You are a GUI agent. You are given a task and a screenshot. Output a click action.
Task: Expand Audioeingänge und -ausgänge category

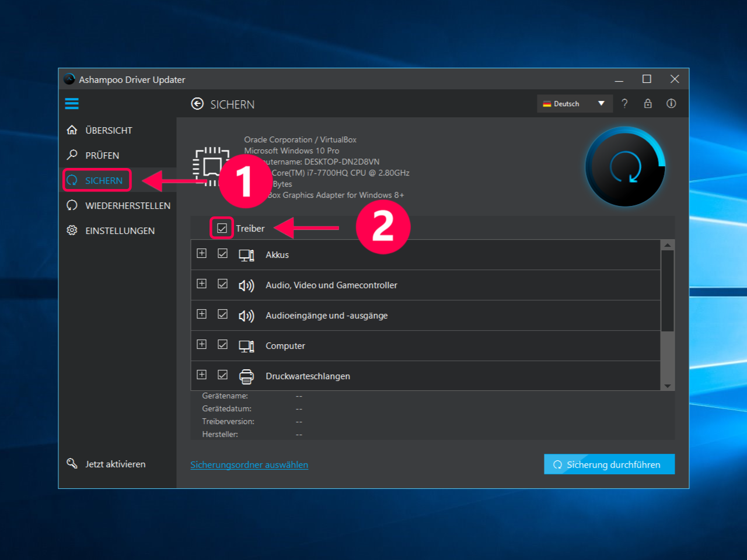(x=201, y=314)
